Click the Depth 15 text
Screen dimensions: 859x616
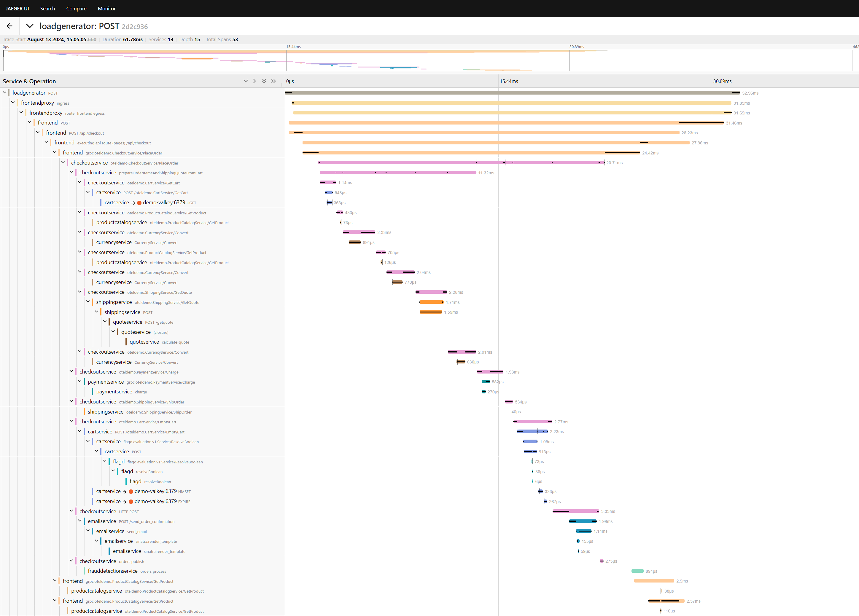pyautogui.click(x=189, y=39)
